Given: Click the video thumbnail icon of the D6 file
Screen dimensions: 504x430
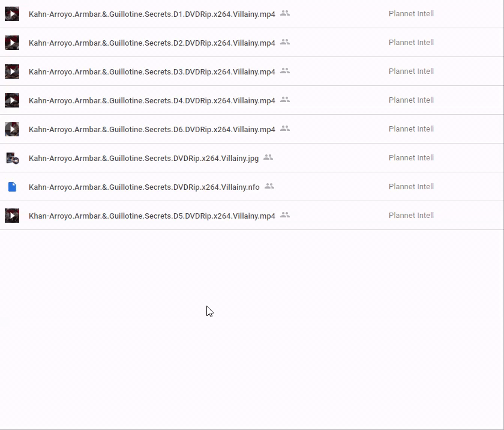Looking at the screenshot, I should [12, 129].
